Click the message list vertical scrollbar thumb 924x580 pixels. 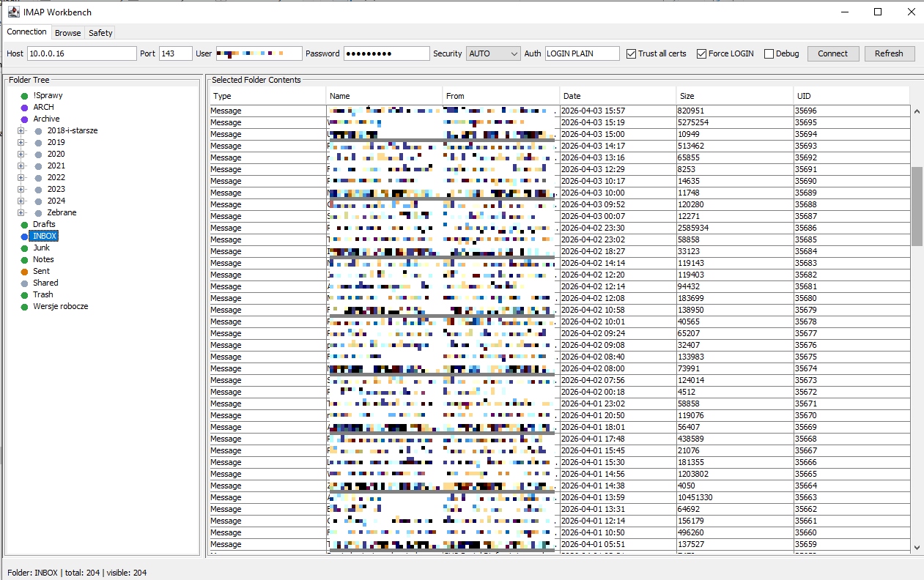pos(917,206)
